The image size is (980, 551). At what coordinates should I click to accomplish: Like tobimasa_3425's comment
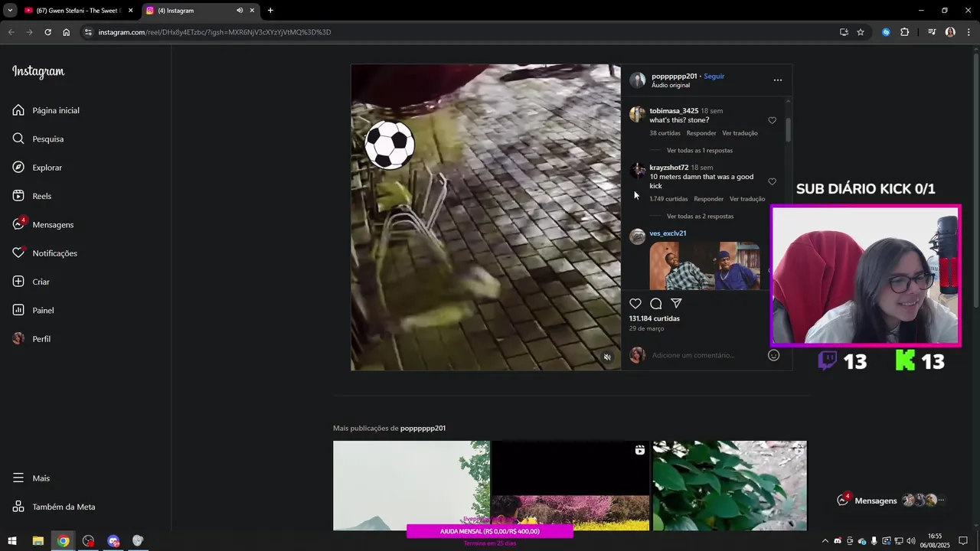tap(772, 121)
